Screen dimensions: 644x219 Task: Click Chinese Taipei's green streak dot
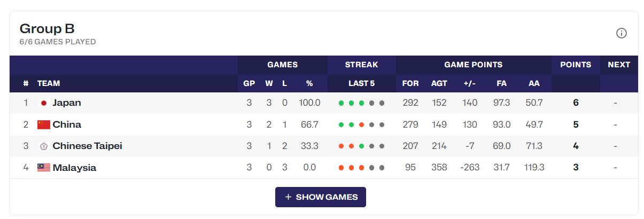click(361, 146)
